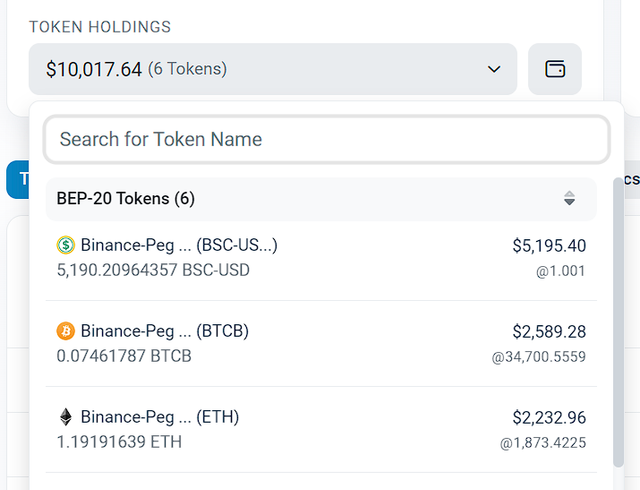This screenshot has height=490, width=640.
Task: Collapse the BEP-20 Tokens (6) section
Action: (x=321, y=199)
